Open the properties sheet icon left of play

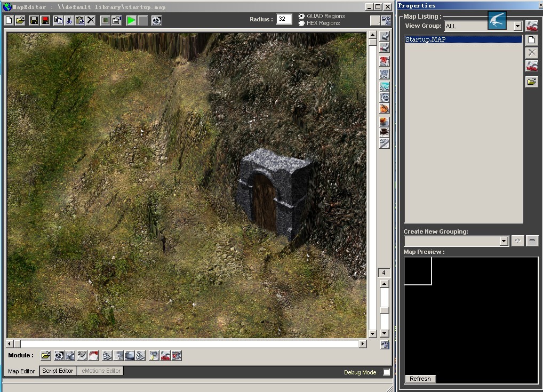[x=117, y=20]
